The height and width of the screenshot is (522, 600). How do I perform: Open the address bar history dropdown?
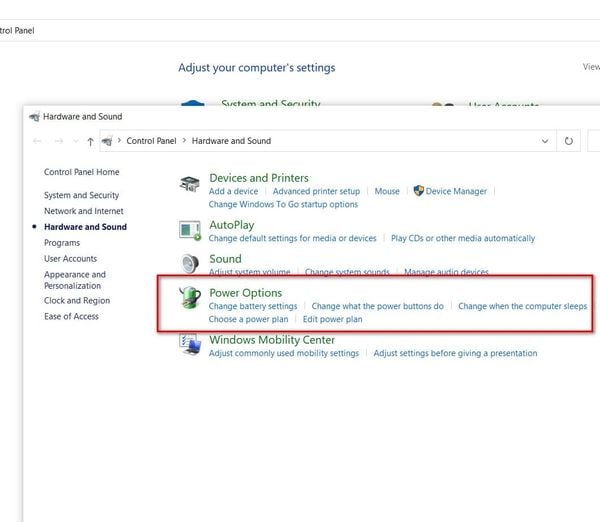(x=545, y=141)
